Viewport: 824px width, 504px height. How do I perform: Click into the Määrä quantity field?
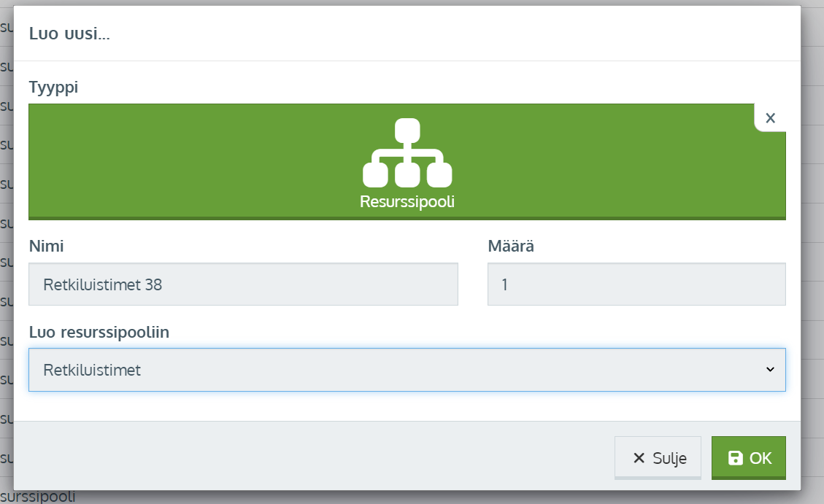point(636,284)
